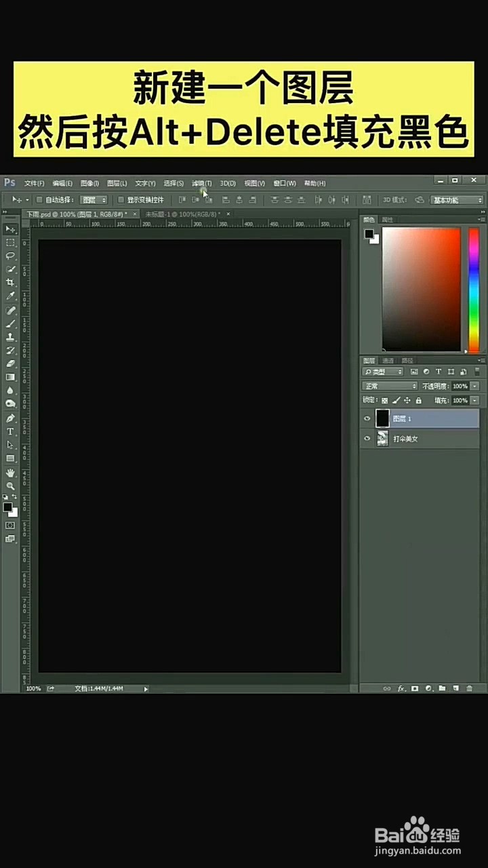Select the Eraser tool
The height and width of the screenshot is (868, 488).
pos(10,363)
